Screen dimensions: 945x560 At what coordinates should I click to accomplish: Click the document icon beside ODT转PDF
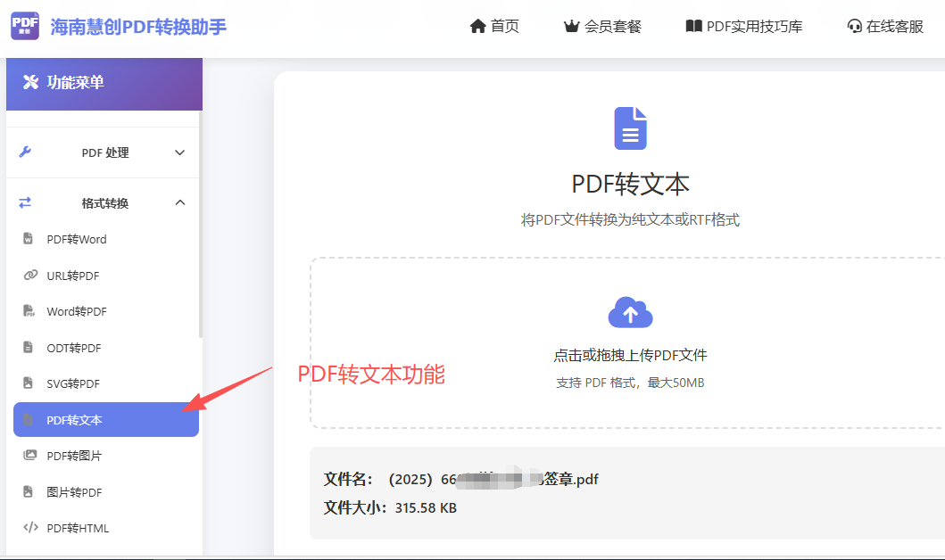[x=28, y=347]
